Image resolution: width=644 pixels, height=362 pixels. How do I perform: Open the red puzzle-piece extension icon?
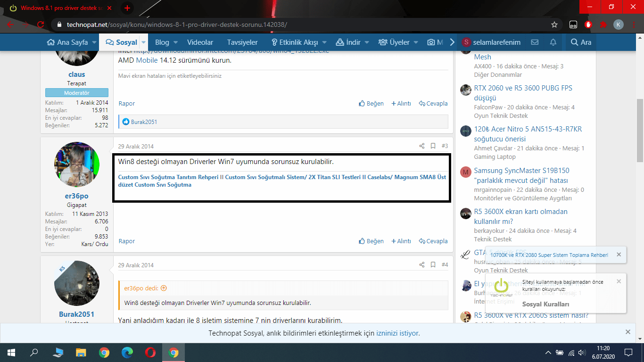coord(603,25)
